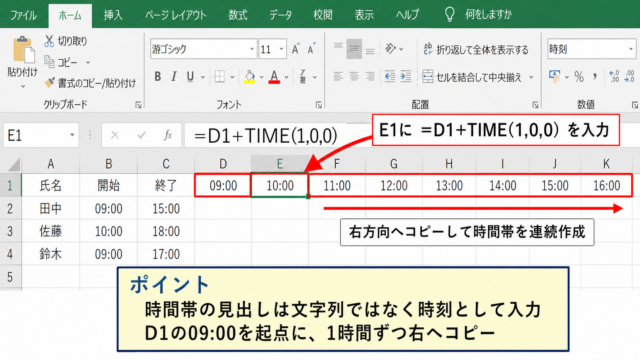Screen dimensions: 640x360
Task: Click the Select All corner triangle
Action: click(x=14, y=164)
